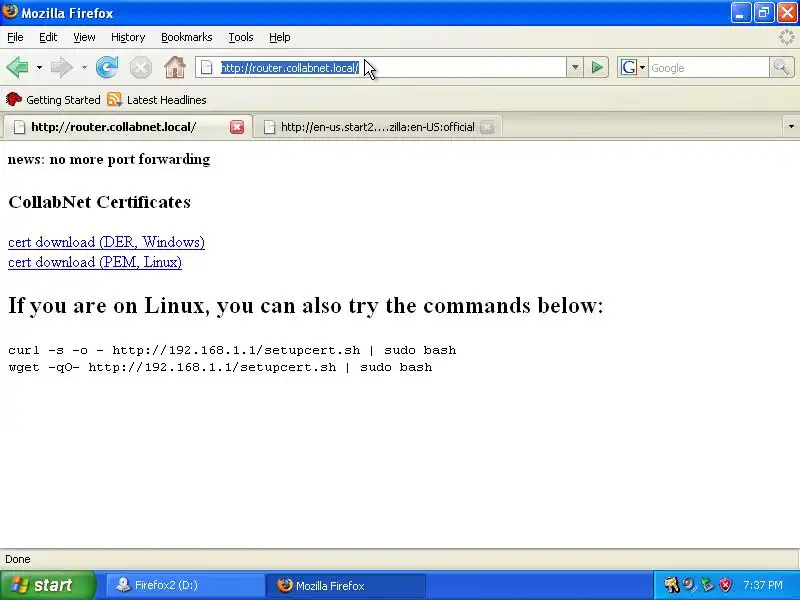Restore down the Firefox window

(x=764, y=13)
